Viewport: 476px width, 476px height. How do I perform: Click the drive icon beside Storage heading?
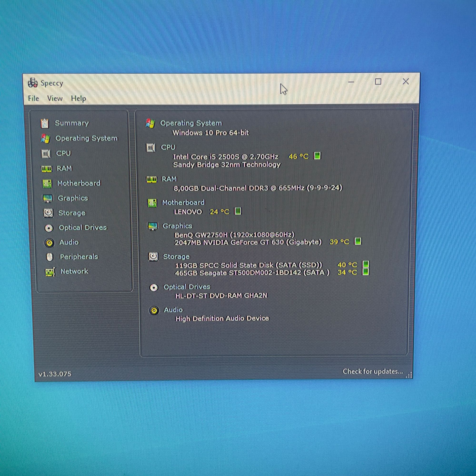(153, 257)
